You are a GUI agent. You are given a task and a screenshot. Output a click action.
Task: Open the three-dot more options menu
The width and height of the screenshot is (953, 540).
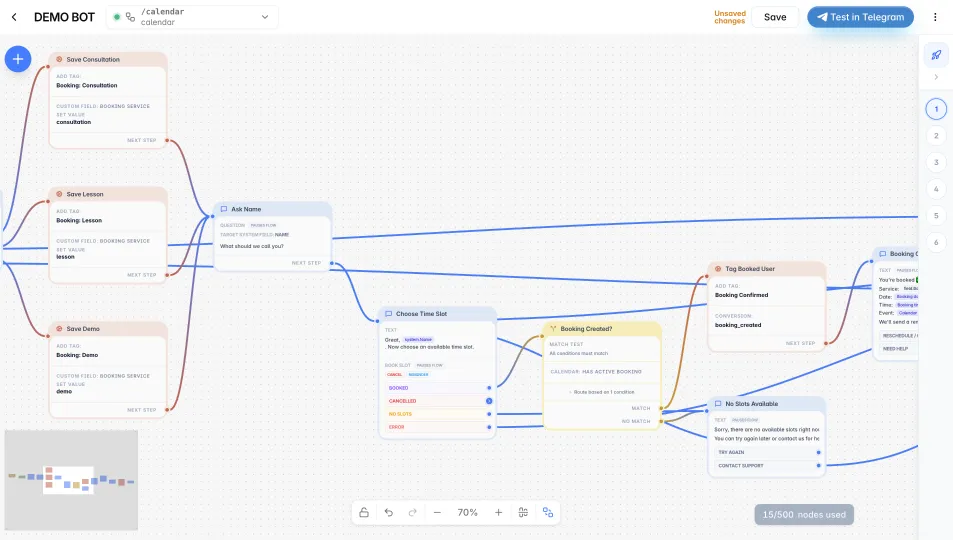pyautogui.click(x=935, y=17)
